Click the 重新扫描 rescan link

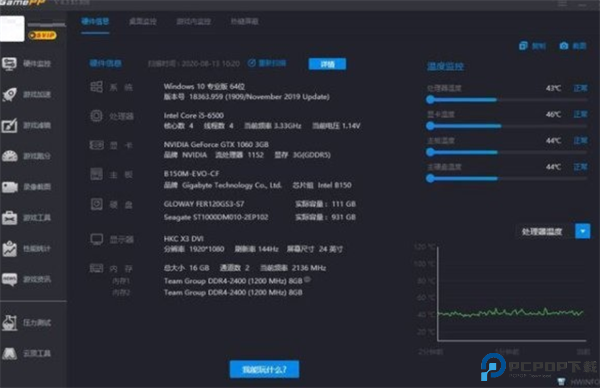[x=267, y=63]
